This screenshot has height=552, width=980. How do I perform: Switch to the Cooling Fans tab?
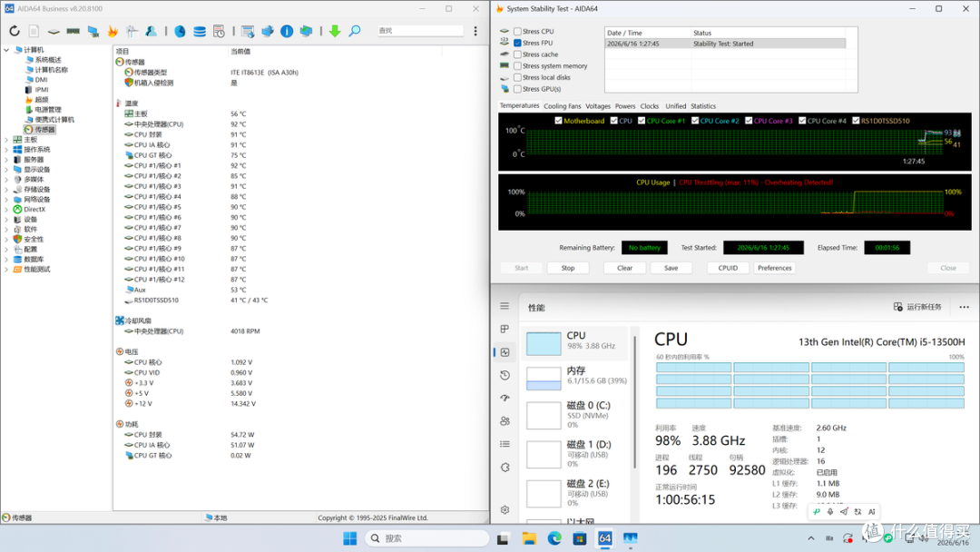pos(562,106)
